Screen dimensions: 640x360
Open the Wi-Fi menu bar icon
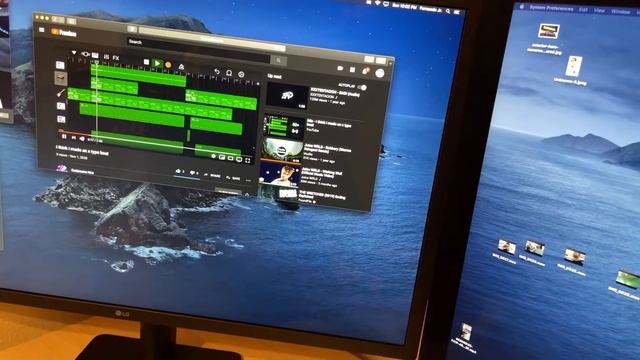pyautogui.click(x=377, y=4)
